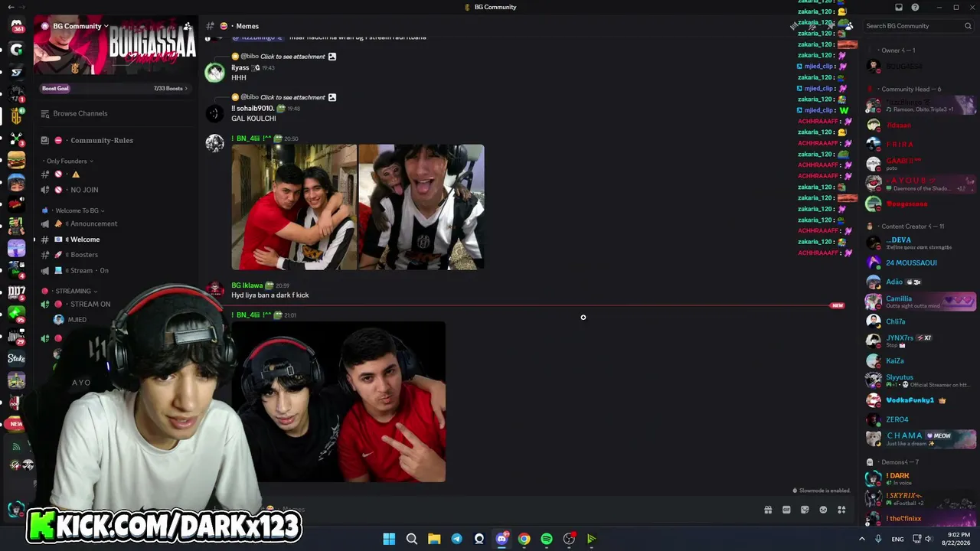Collapse the STREAMING category
This screenshot has width=980, height=551.
click(x=73, y=292)
